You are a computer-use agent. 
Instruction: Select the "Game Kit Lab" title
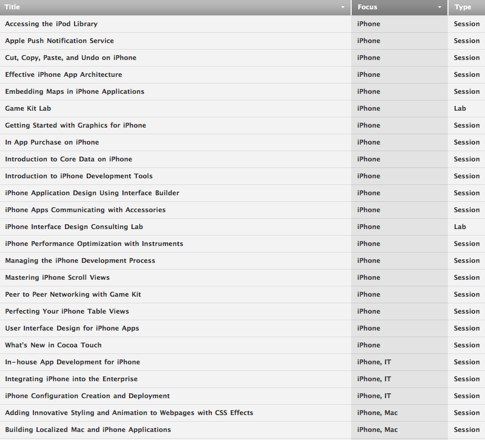(x=28, y=108)
